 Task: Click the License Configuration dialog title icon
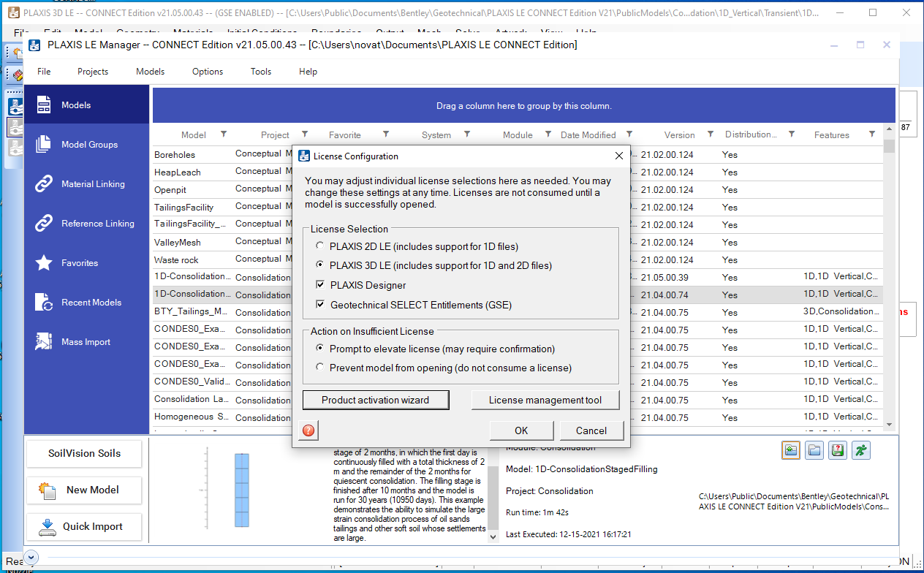click(x=304, y=156)
